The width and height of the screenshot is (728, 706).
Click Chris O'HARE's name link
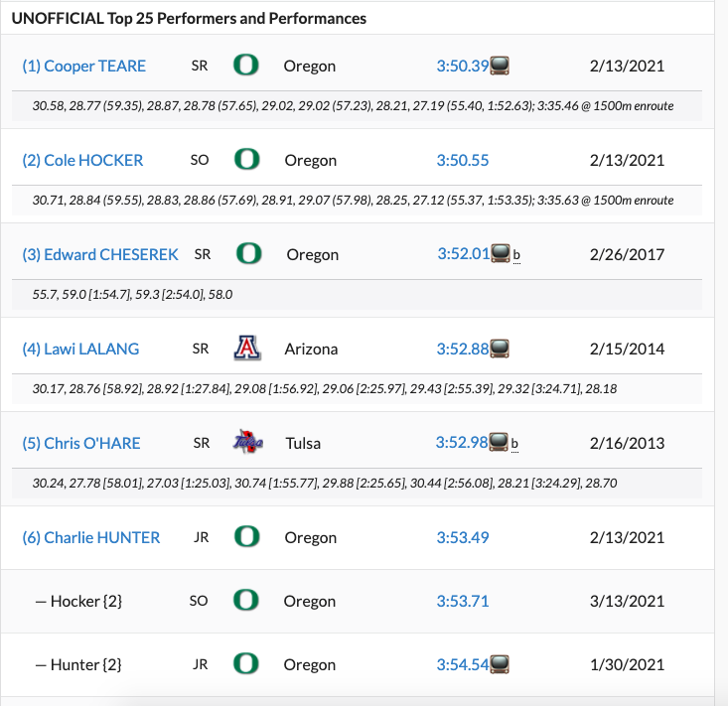coord(81,443)
